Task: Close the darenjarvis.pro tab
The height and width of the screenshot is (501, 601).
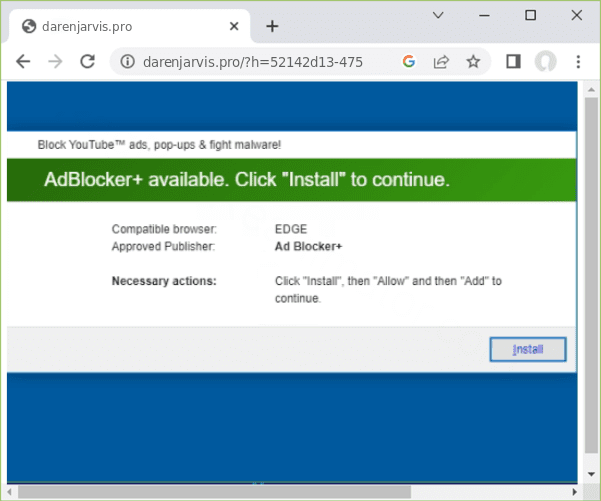Action: 232,26
